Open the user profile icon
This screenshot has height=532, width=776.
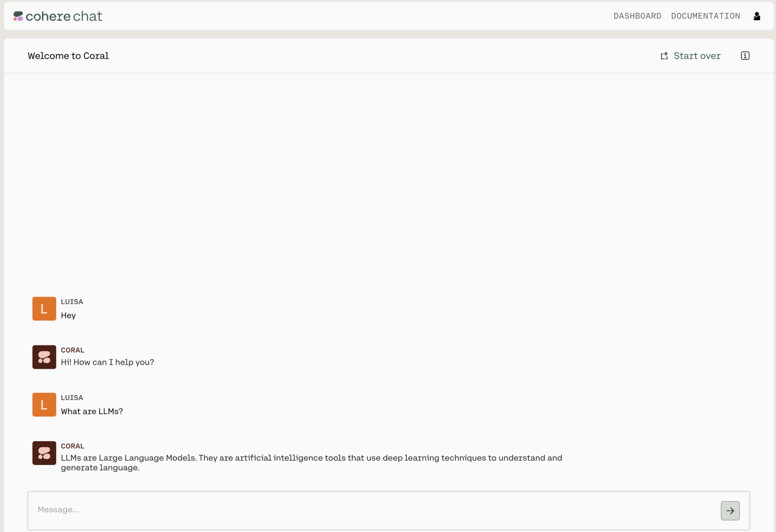(x=757, y=16)
